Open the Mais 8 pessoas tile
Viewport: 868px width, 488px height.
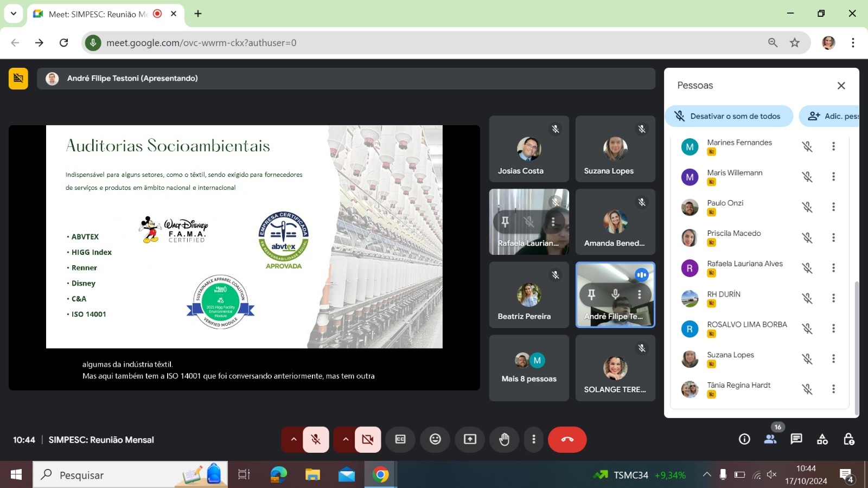[x=529, y=368]
